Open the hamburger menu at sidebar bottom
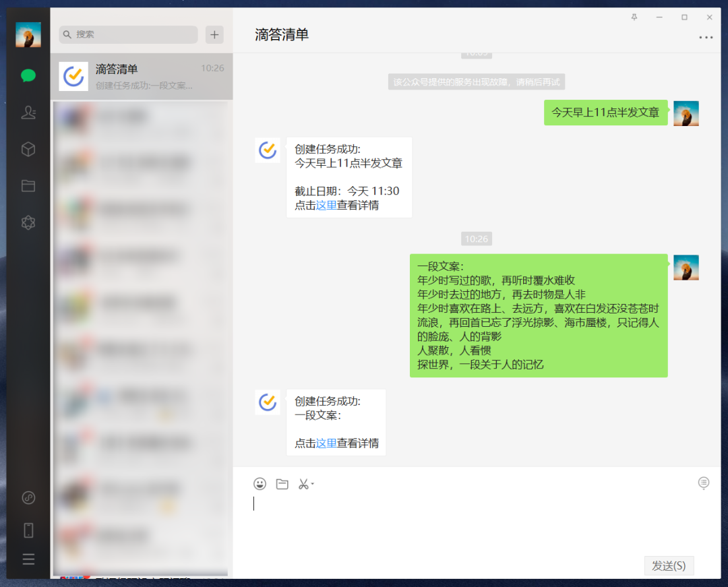This screenshot has height=587, width=728. [28, 559]
